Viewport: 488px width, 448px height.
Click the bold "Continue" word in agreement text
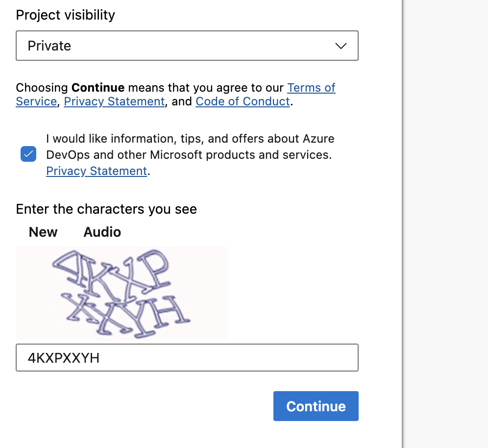click(x=98, y=88)
